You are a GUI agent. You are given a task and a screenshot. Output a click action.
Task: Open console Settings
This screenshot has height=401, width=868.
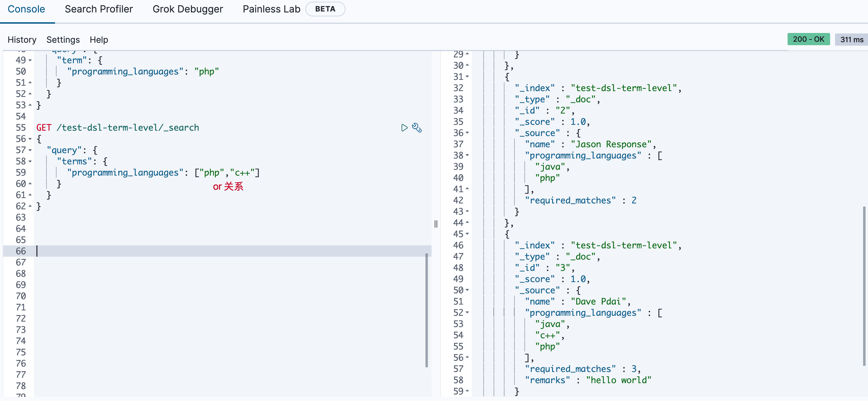point(63,40)
